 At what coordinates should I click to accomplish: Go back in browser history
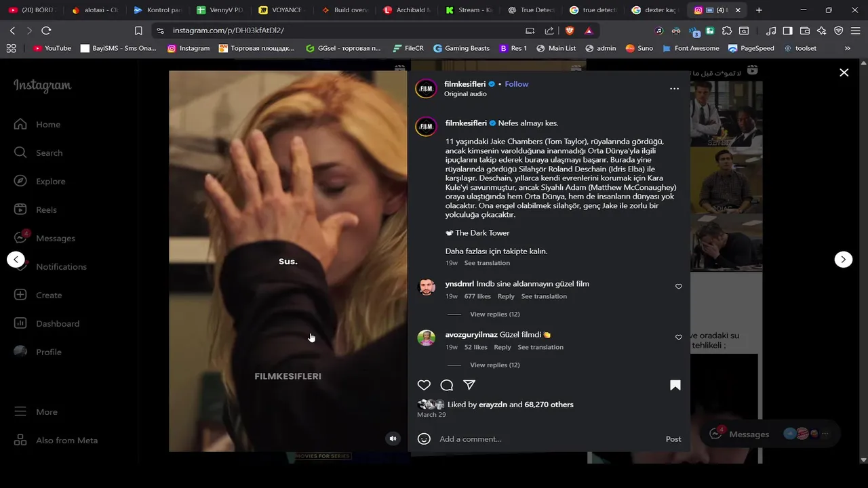(x=12, y=30)
